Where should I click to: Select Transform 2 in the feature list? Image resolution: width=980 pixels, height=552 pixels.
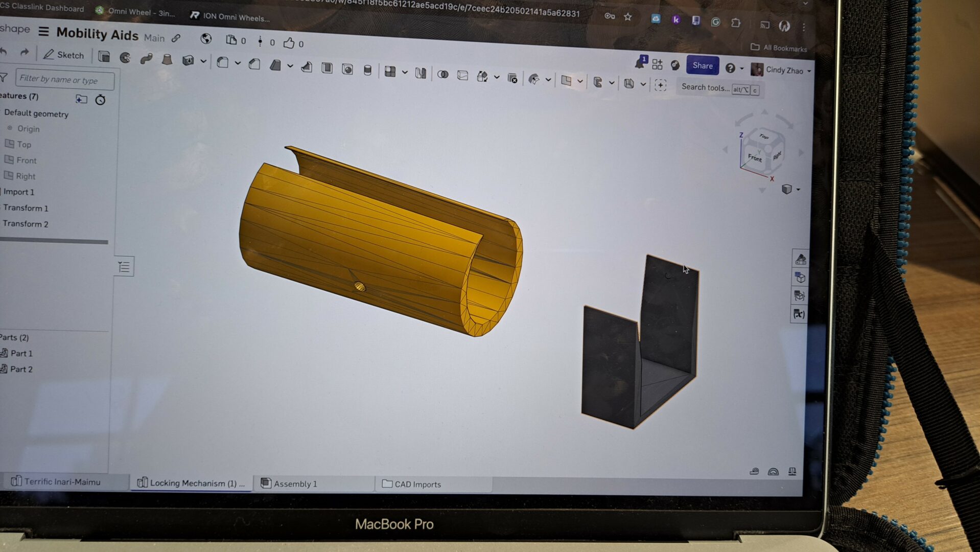(x=26, y=224)
